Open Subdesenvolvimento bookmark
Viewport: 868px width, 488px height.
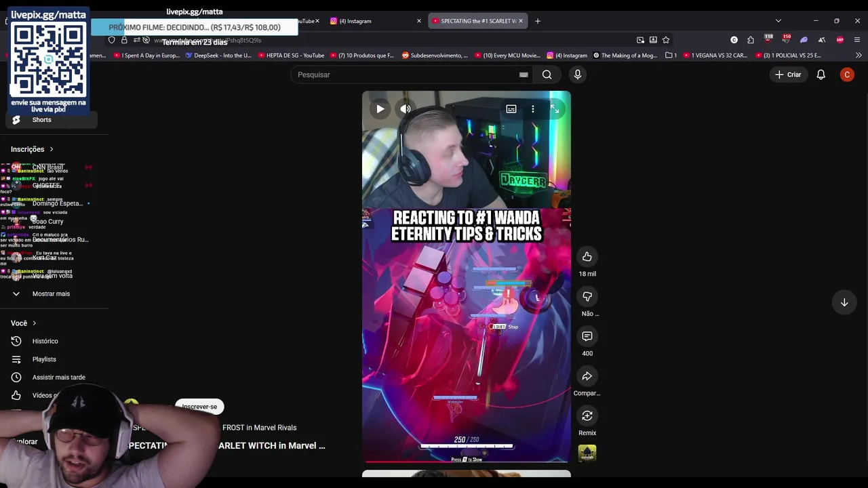pyautogui.click(x=435, y=56)
